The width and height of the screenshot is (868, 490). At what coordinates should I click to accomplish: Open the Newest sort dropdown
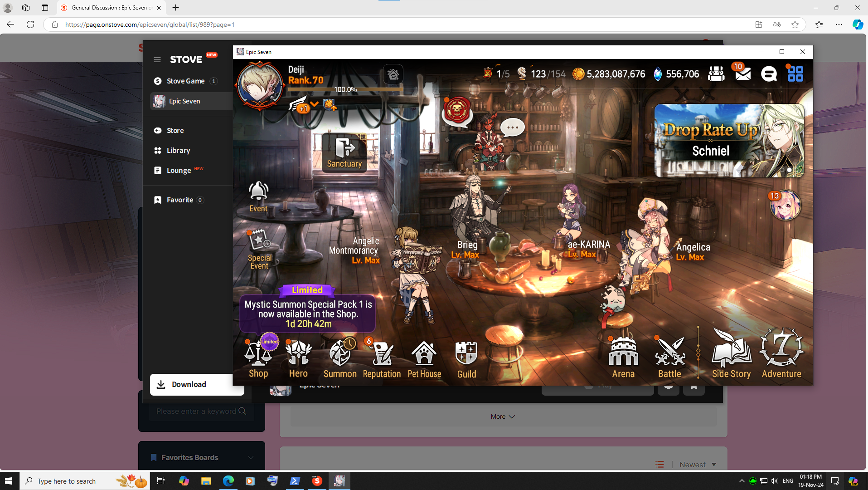[698, 465]
